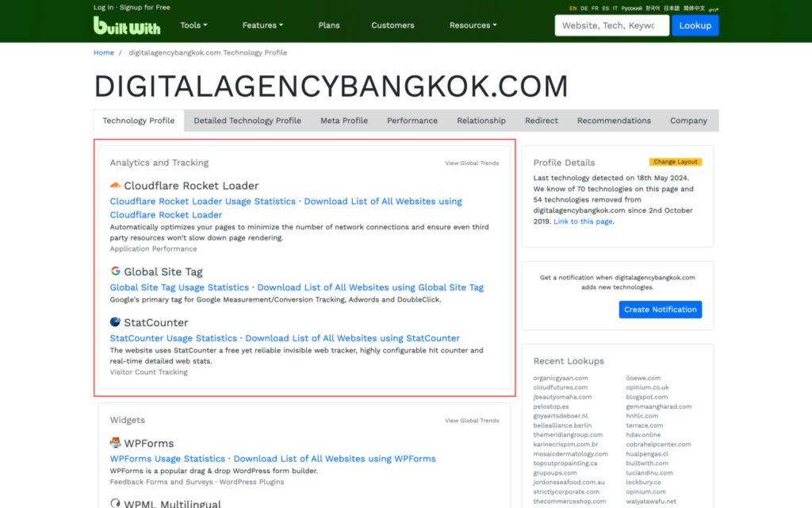Switch to the Company tab
The image size is (812, 508).
coord(688,121)
